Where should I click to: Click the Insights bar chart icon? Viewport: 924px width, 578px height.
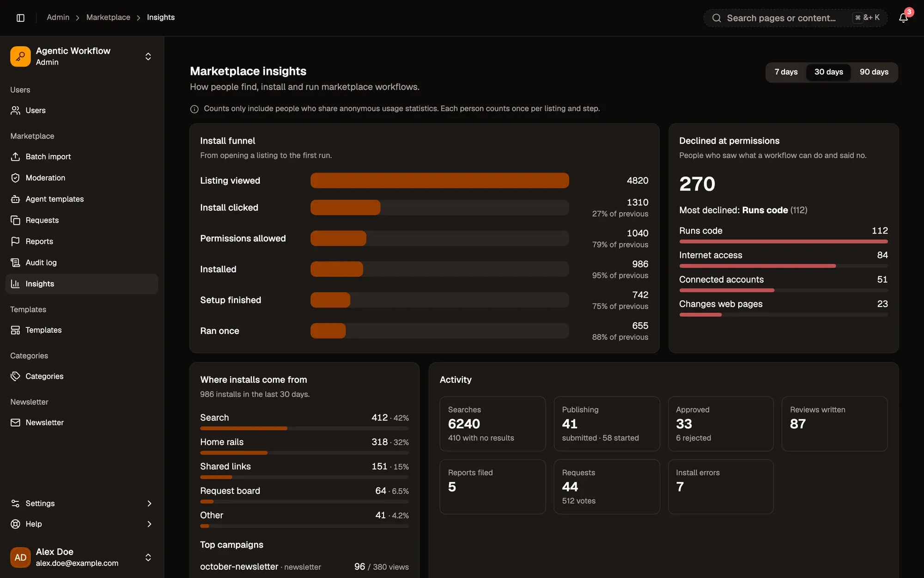15,284
